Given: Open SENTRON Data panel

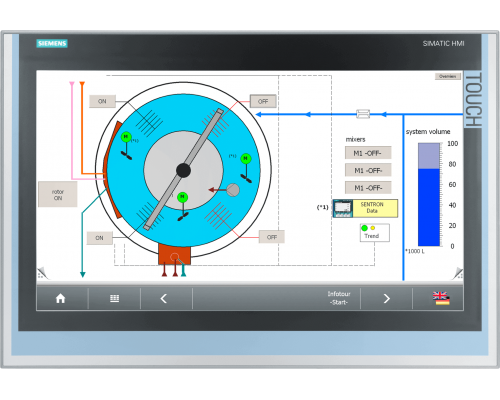Looking at the screenshot, I should pyautogui.click(x=375, y=208).
